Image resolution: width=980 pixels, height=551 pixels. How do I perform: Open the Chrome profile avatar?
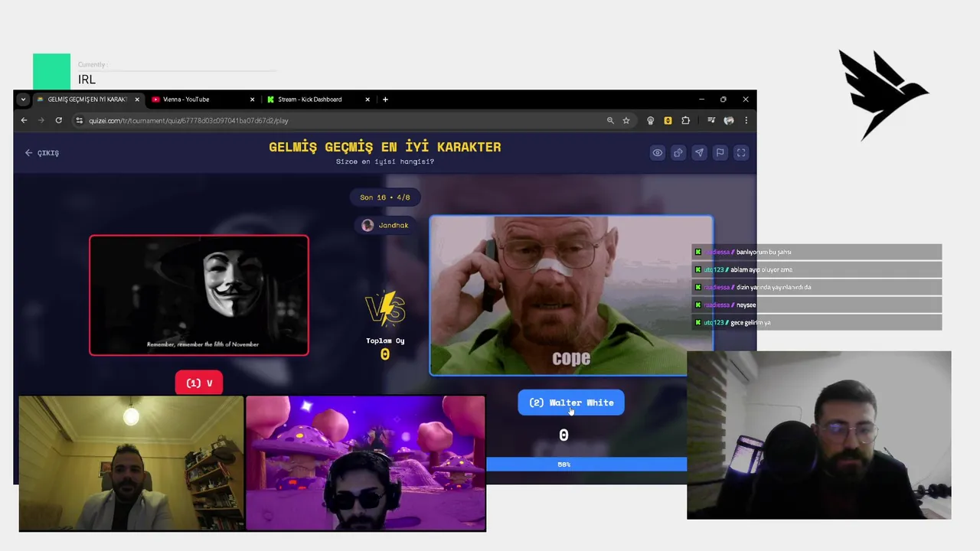[x=729, y=120]
